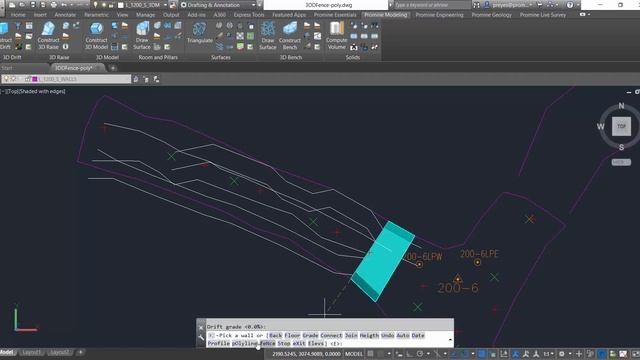Choose the eXit option in the command line

pos(299,344)
